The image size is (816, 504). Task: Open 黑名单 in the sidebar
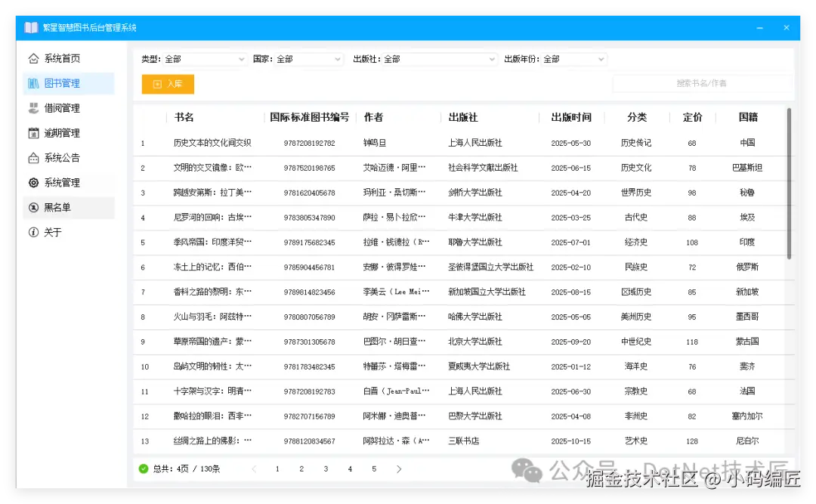pyautogui.click(x=69, y=208)
